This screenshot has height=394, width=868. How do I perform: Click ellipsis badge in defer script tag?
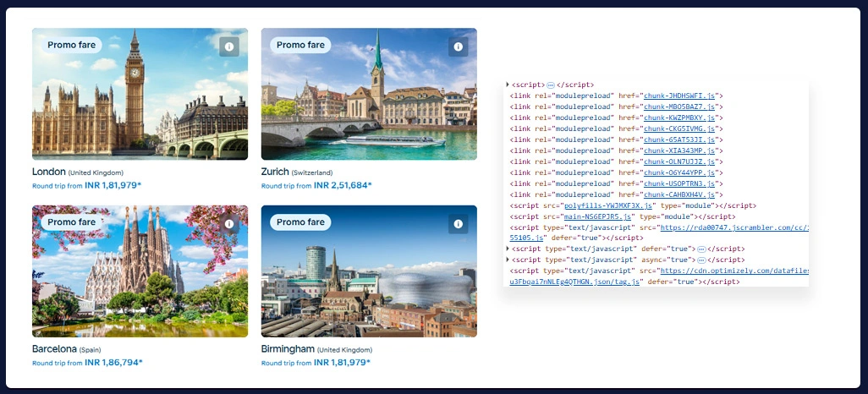(x=701, y=249)
